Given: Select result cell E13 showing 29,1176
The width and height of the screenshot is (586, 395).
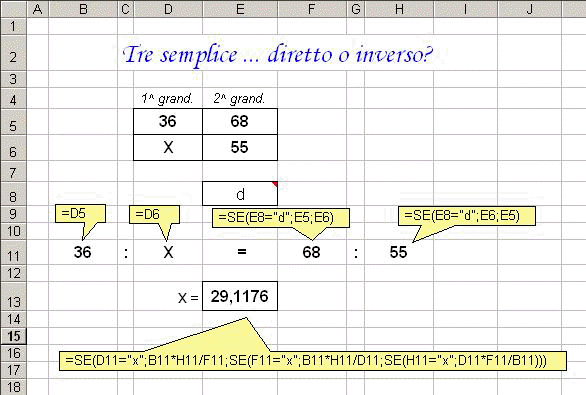Looking at the screenshot, I should pos(240,296).
